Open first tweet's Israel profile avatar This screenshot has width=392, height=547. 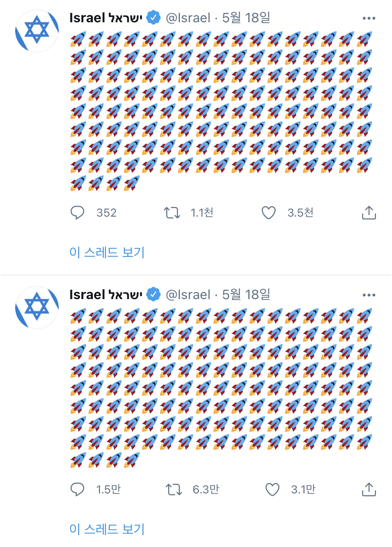click(x=37, y=31)
